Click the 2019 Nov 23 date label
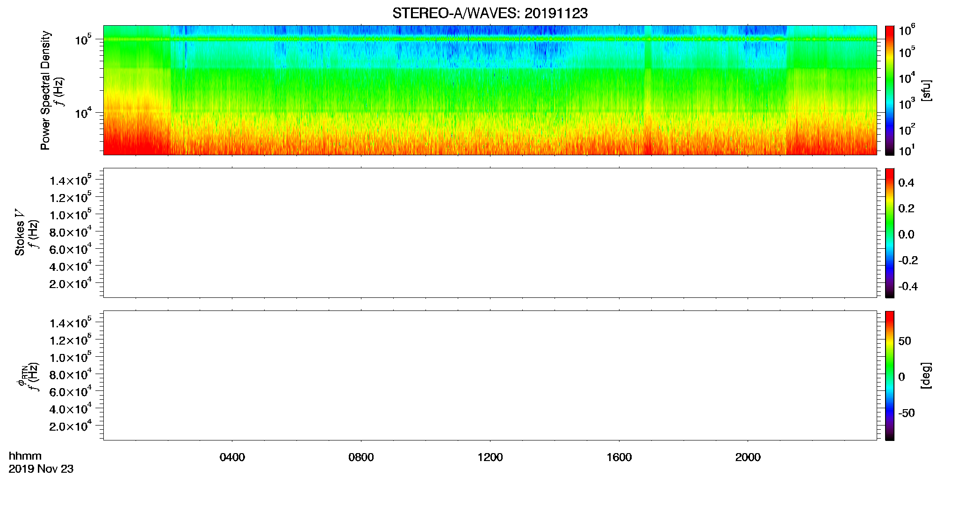The width and height of the screenshot is (980, 505). [41, 469]
